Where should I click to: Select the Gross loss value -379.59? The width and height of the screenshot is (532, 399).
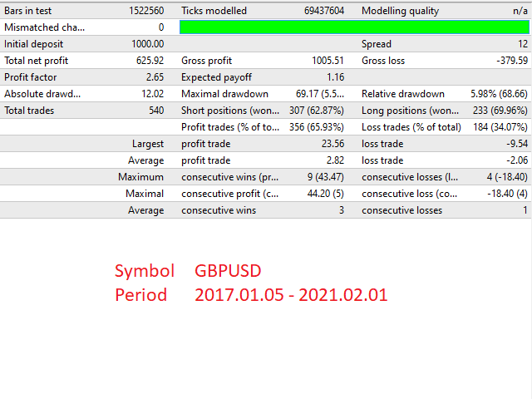(x=512, y=61)
